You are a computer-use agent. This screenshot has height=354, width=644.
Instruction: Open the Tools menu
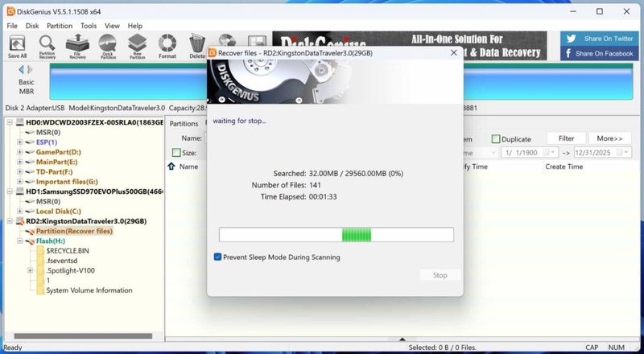point(89,26)
